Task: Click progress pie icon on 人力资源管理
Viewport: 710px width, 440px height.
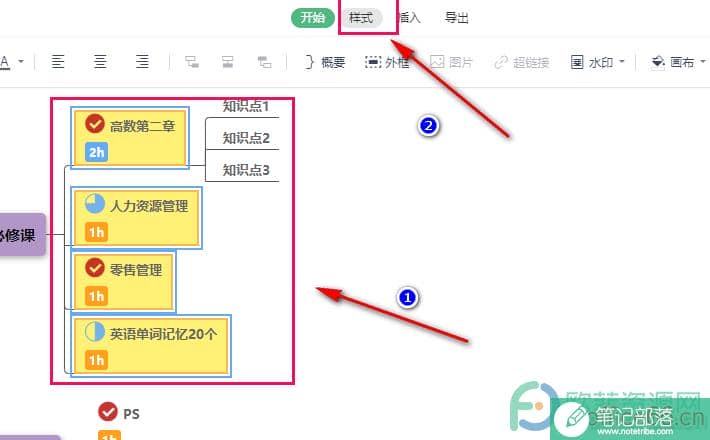Action: pos(95,204)
